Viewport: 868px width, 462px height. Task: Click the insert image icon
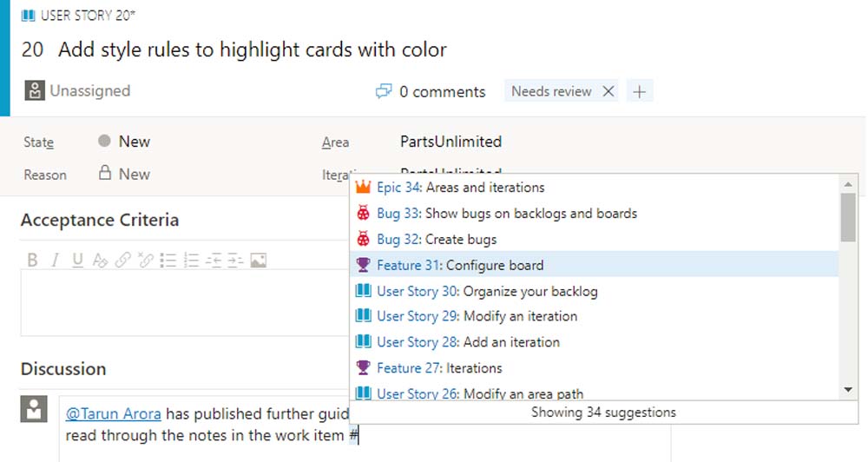coord(258,260)
